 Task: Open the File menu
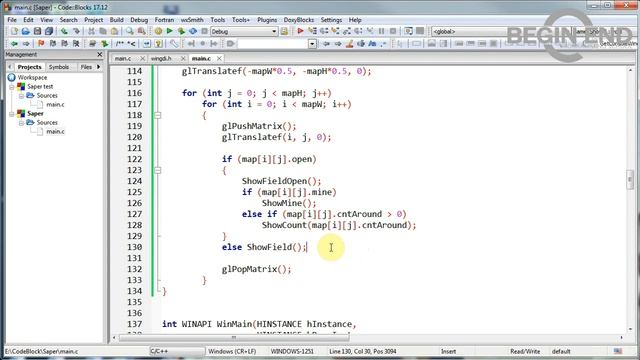pos(12,20)
